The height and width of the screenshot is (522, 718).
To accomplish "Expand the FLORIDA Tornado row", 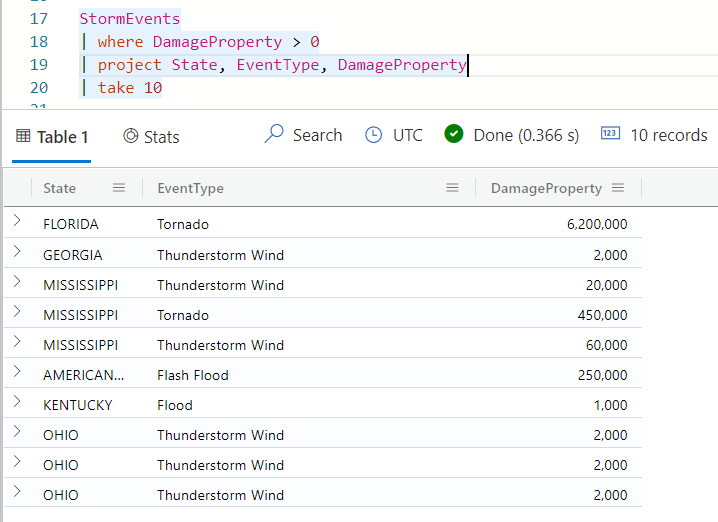I will [17, 221].
